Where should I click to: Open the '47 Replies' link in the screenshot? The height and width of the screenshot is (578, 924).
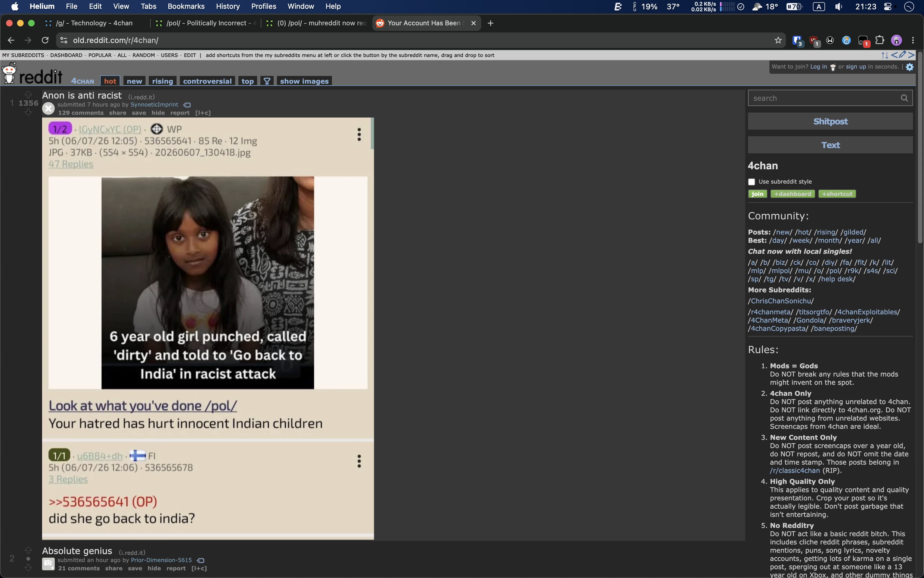[x=71, y=164]
